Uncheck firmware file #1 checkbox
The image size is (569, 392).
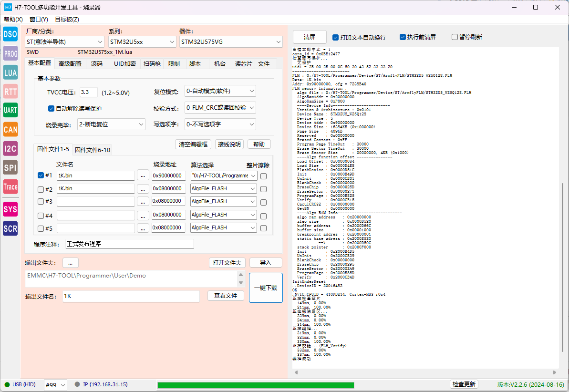point(41,175)
